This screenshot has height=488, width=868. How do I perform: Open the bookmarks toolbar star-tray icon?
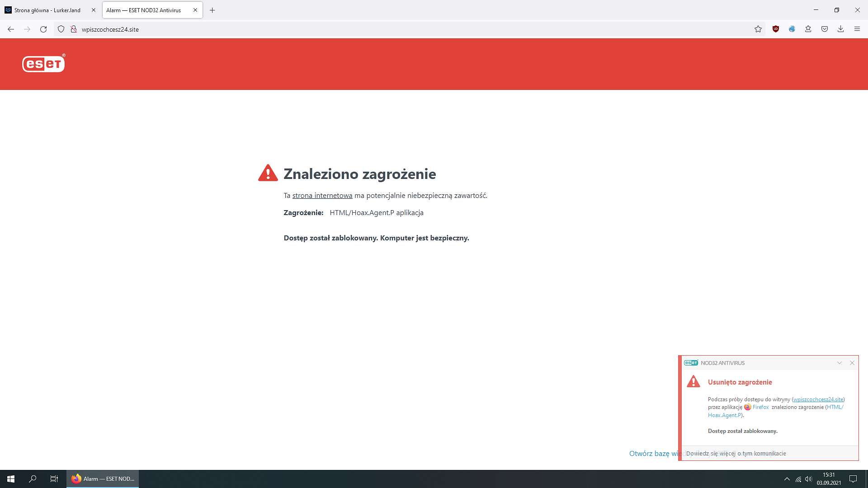(x=808, y=29)
